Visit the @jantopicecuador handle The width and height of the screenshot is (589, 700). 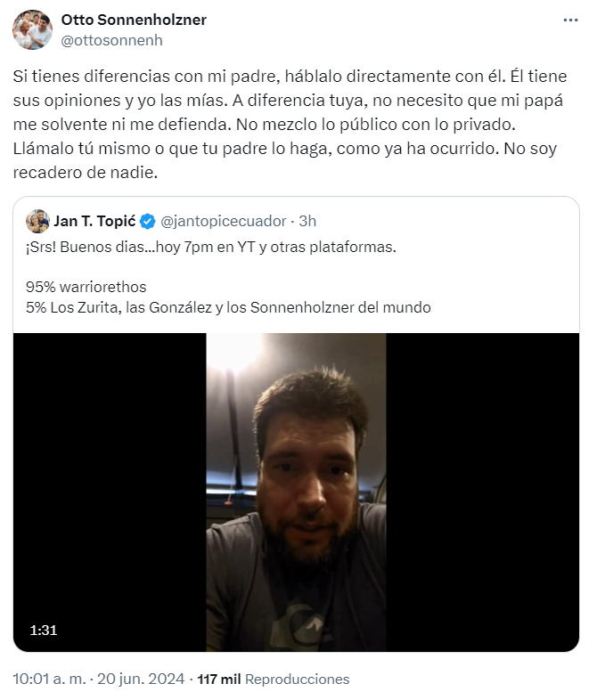[223, 221]
